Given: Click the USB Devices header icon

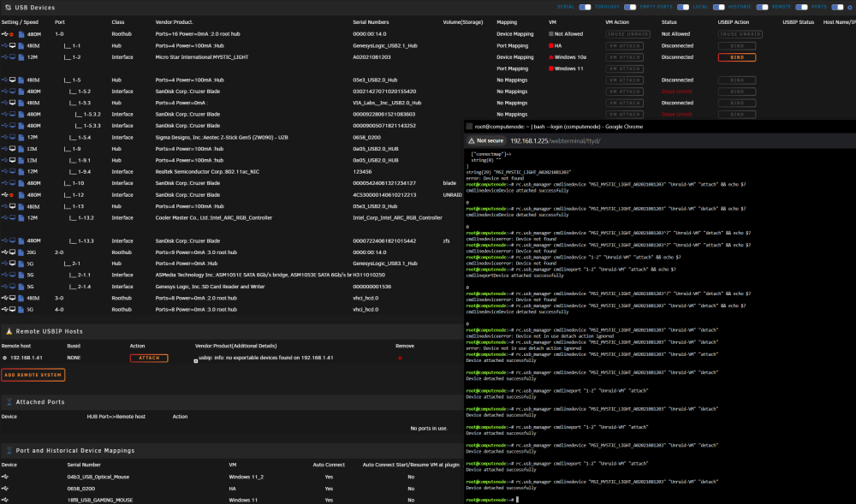Looking at the screenshot, I should click(x=9, y=8).
